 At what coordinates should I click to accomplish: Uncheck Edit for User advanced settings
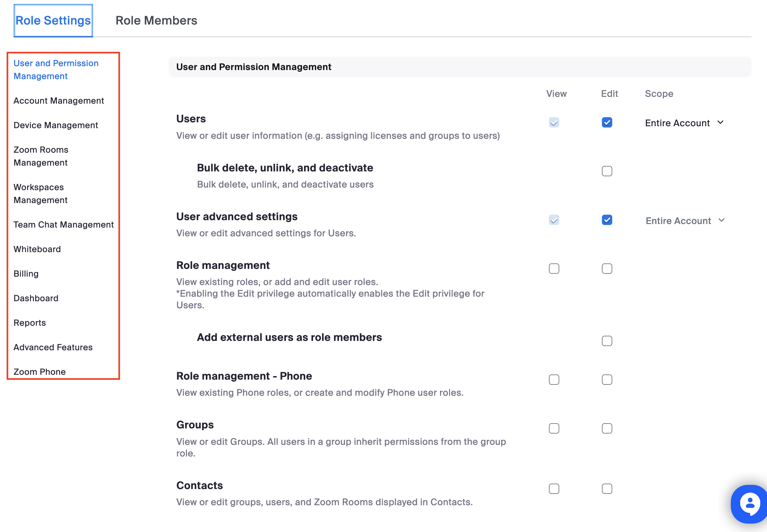pos(606,220)
